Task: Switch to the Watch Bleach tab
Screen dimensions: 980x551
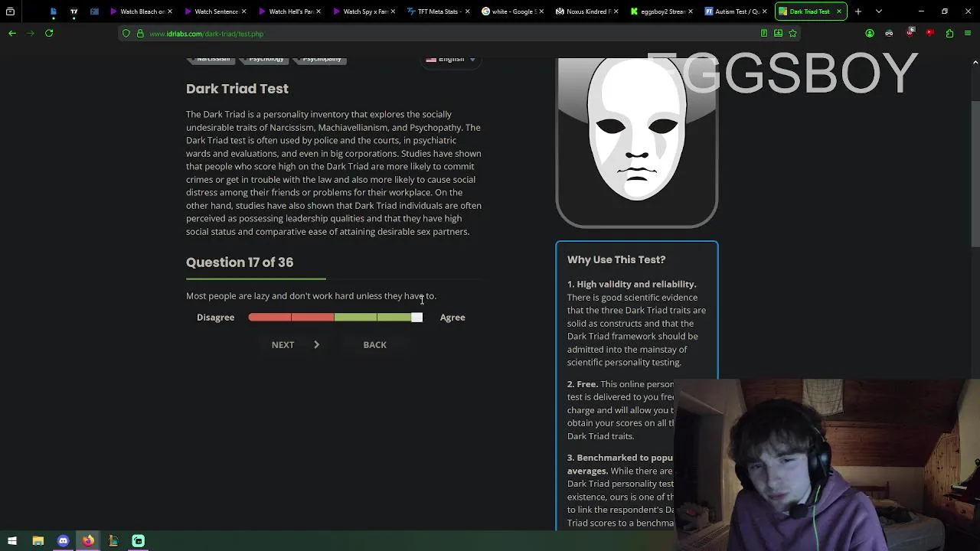Action: [x=143, y=11]
